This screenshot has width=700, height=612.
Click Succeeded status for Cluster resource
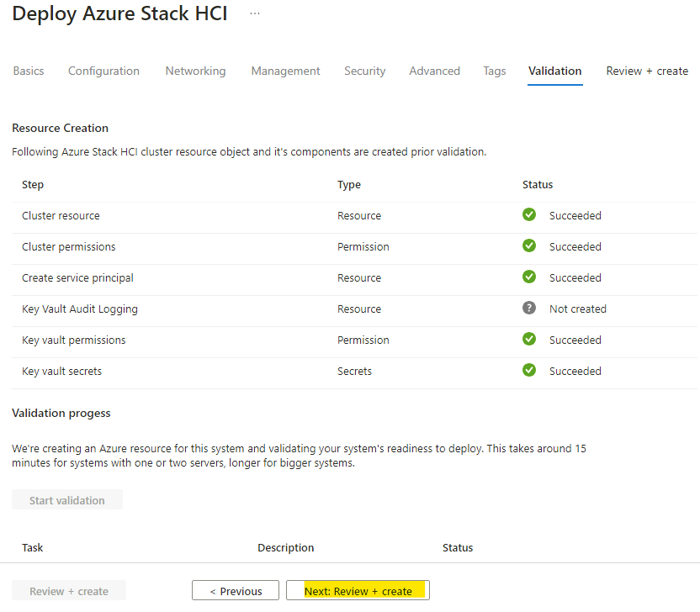click(575, 216)
